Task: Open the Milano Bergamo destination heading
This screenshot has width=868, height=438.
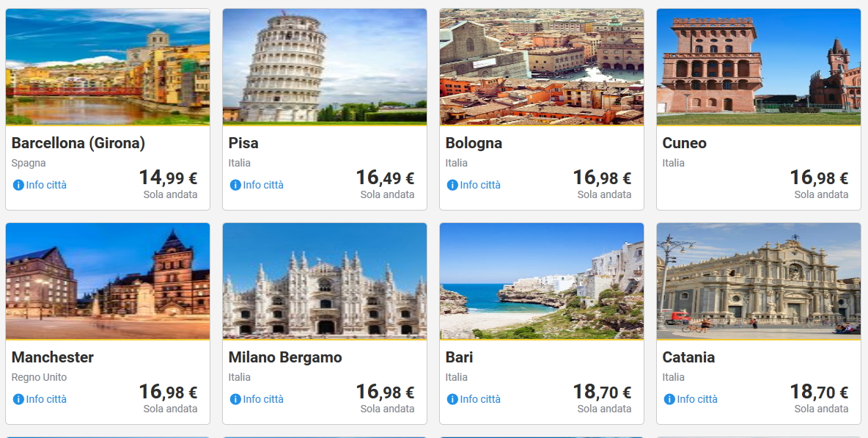Action: click(x=285, y=357)
